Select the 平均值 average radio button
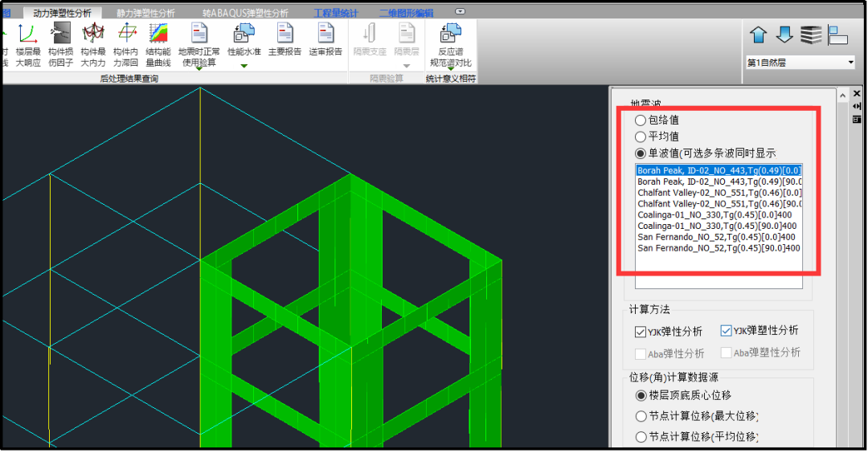The height and width of the screenshot is (453, 868). coord(641,137)
